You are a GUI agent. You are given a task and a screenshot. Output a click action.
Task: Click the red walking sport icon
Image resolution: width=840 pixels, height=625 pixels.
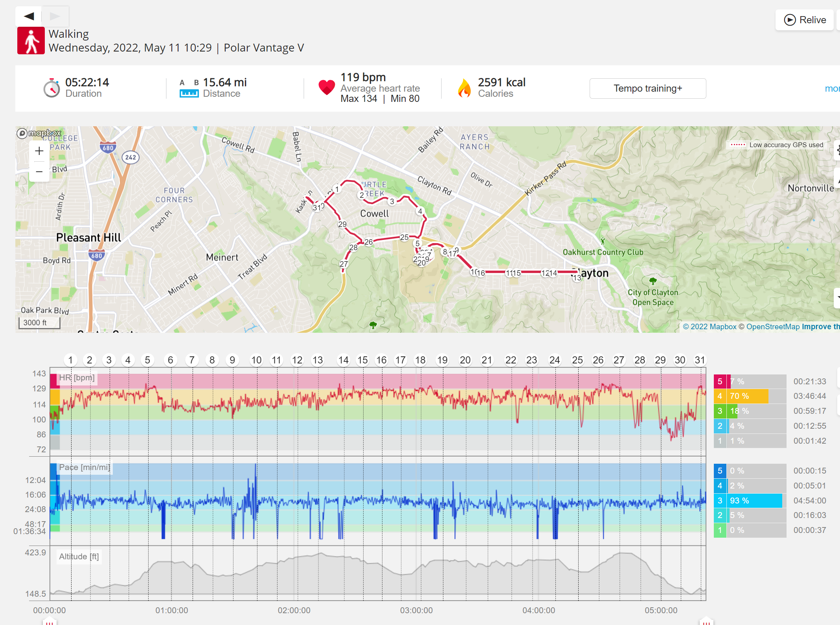(31, 41)
